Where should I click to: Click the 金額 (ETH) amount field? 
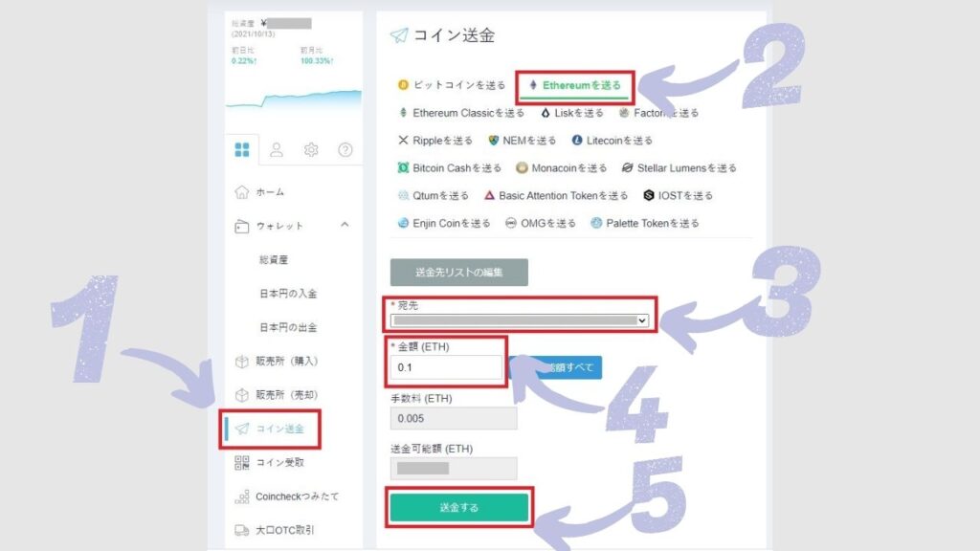pyautogui.click(x=446, y=367)
